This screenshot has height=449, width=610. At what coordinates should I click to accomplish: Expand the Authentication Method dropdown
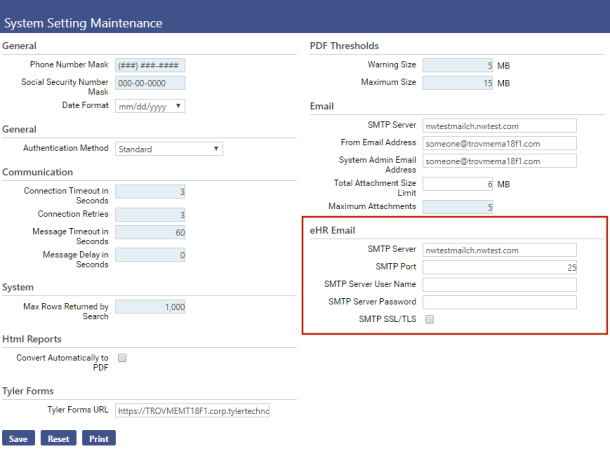tap(168, 149)
